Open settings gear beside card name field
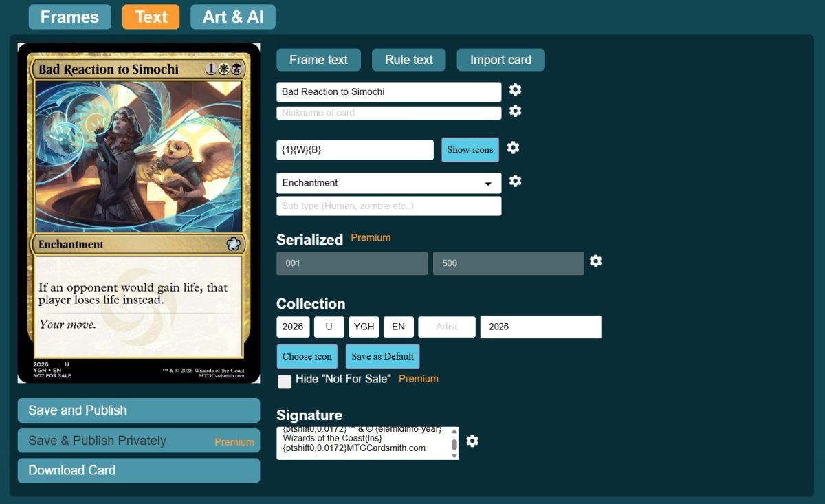 pyautogui.click(x=515, y=89)
